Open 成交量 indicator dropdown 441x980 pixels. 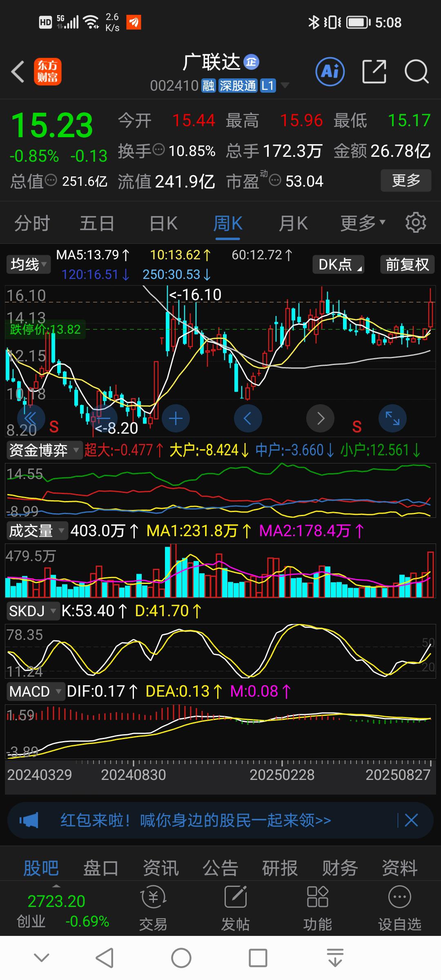pos(37,531)
